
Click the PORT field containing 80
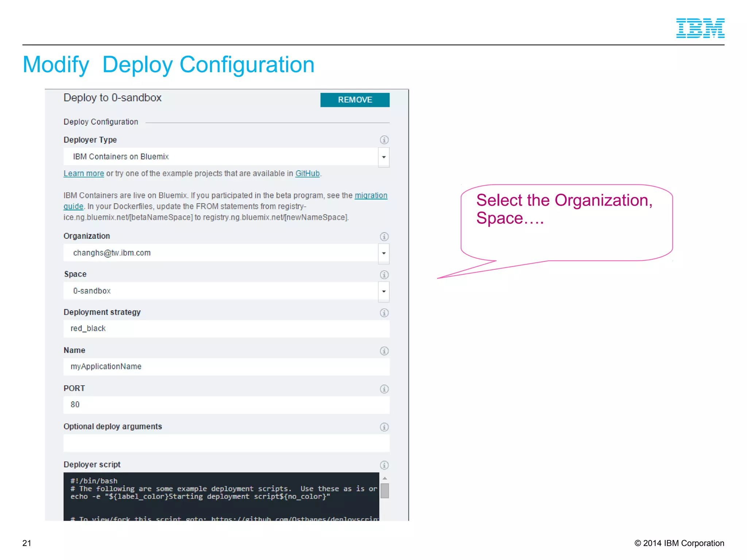pos(227,405)
